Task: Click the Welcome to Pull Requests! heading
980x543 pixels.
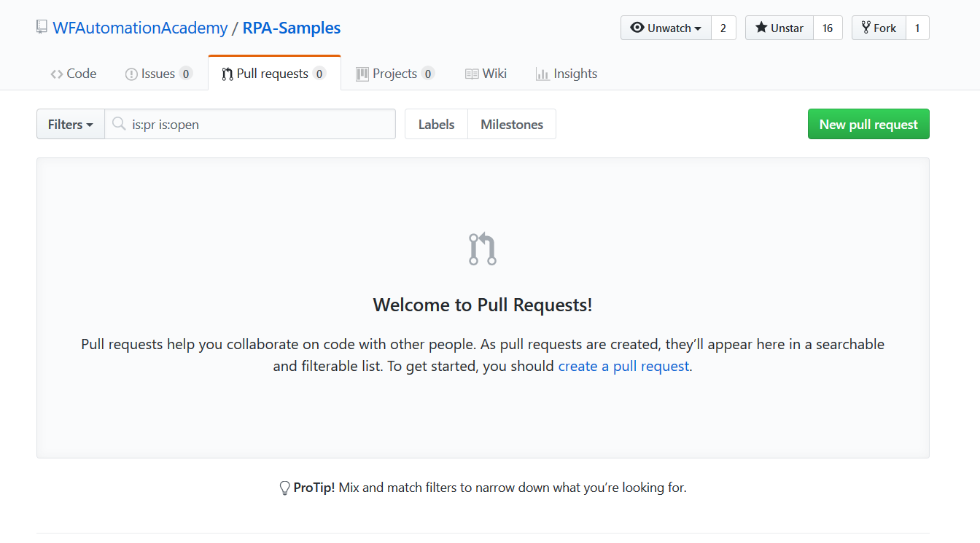Action: point(483,305)
